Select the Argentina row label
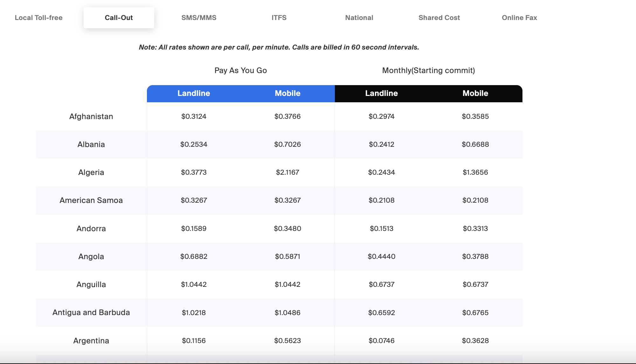 coord(91,341)
